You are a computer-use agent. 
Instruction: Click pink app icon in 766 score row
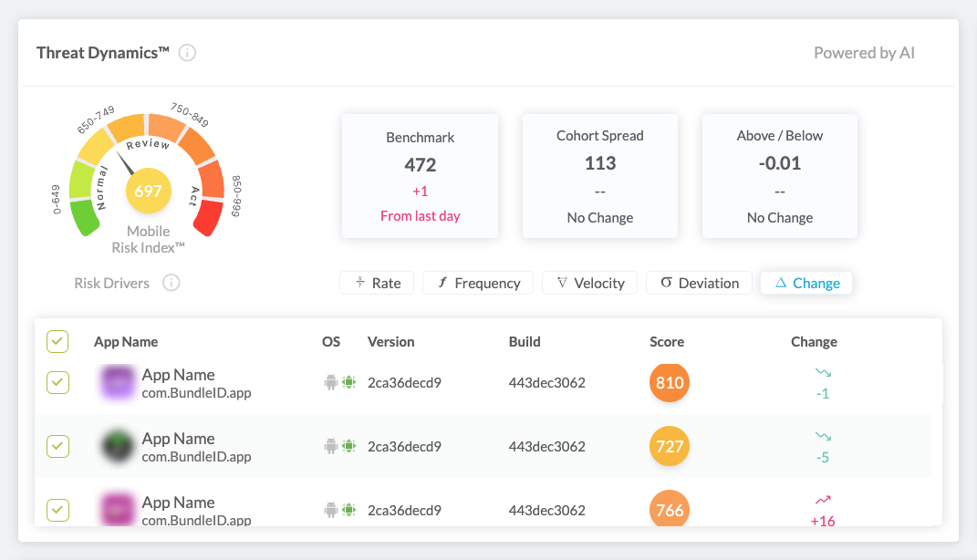coord(118,511)
